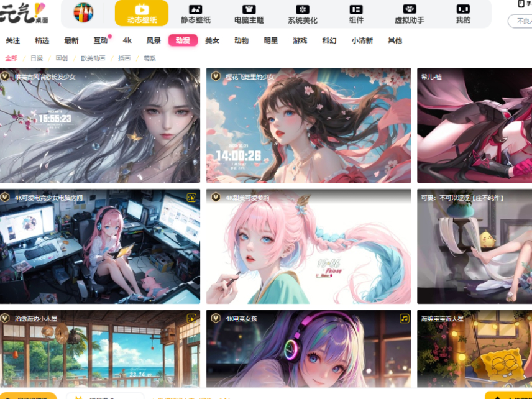Image resolution: width=532 pixels, height=399 pixels.
Task: Click VIP badge on 4K电竞女孩
Action: [x=216, y=318]
